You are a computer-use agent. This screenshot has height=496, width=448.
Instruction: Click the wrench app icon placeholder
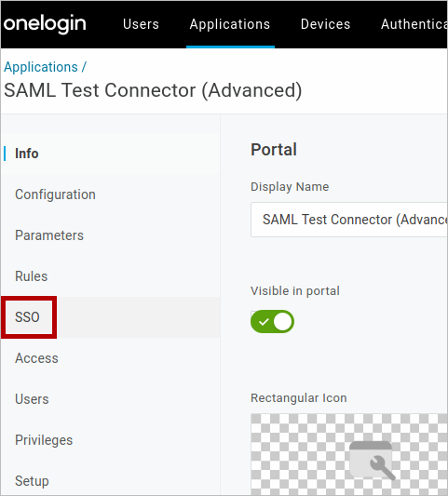[373, 461]
